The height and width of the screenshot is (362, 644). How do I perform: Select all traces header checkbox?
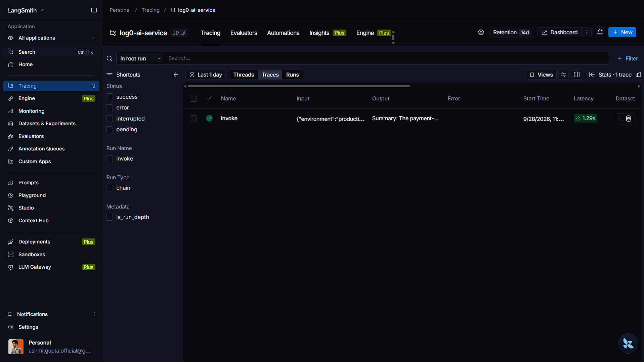193,98
